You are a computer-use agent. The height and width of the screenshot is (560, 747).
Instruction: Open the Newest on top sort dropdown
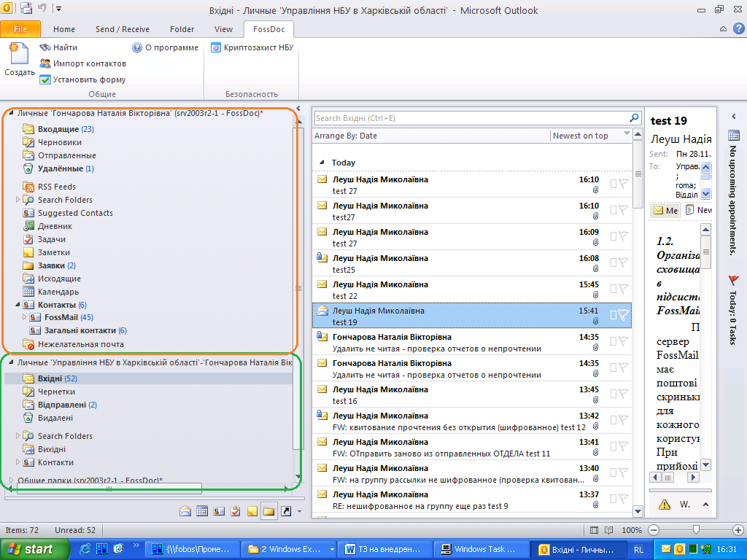point(627,134)
